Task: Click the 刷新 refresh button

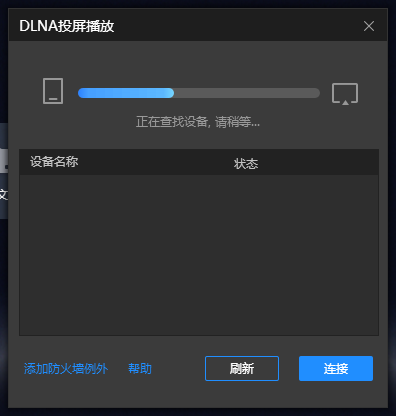Action: [242, 368]
